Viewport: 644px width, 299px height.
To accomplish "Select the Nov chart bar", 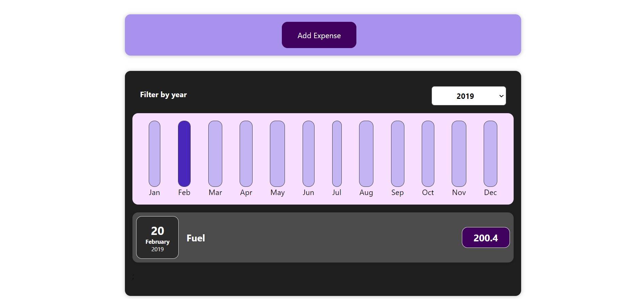I will click(459, 154).
